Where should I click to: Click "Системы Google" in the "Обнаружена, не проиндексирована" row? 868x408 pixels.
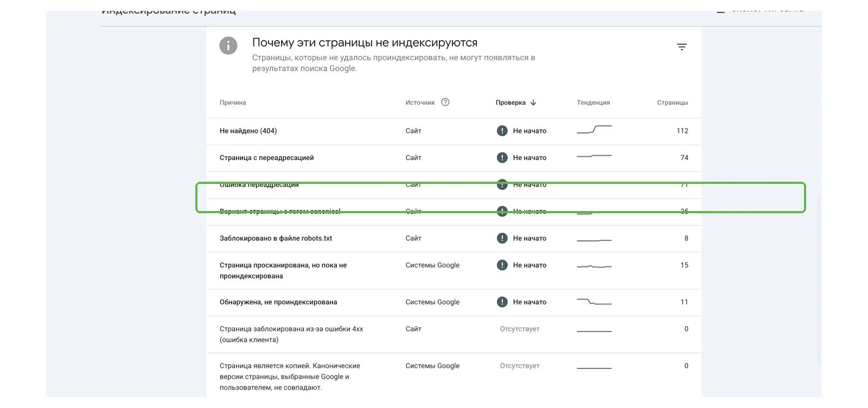(x=432, y=302)
